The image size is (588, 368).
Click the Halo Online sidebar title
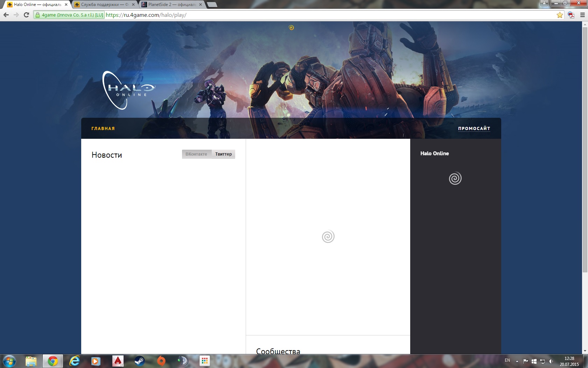[435, 154]
